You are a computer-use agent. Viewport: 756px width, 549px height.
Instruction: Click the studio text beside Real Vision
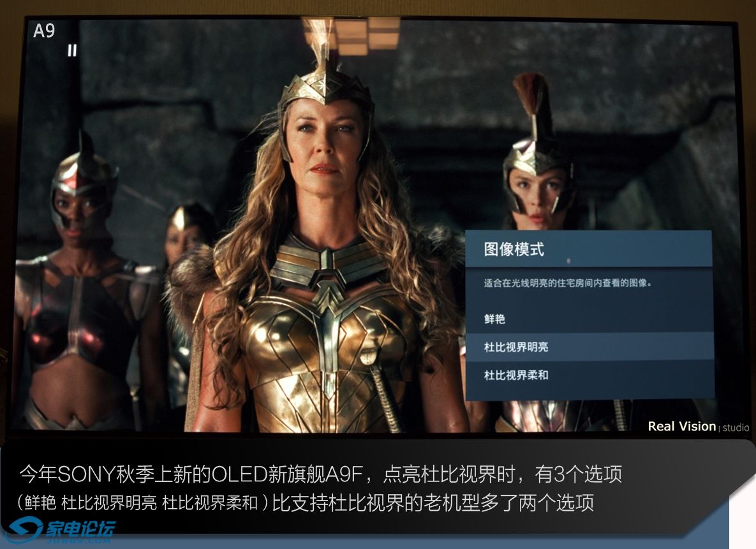[736, 428]
